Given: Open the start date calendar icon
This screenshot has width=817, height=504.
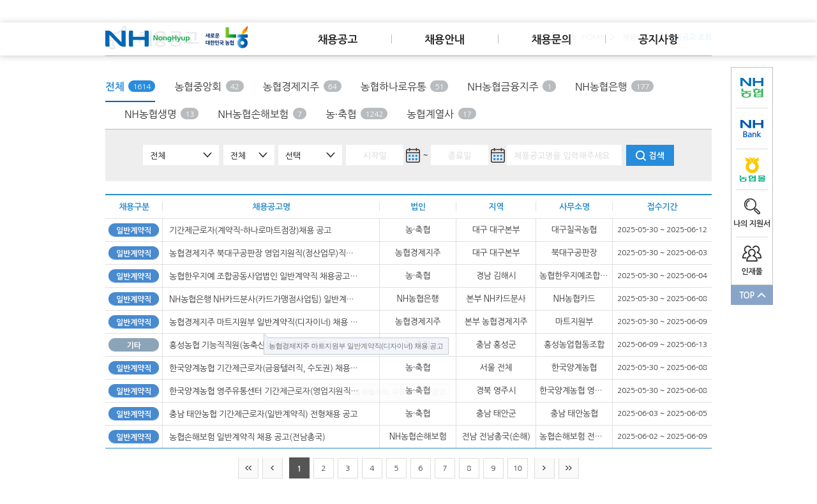Looking at the screenshot, I should tap(413, 155).
